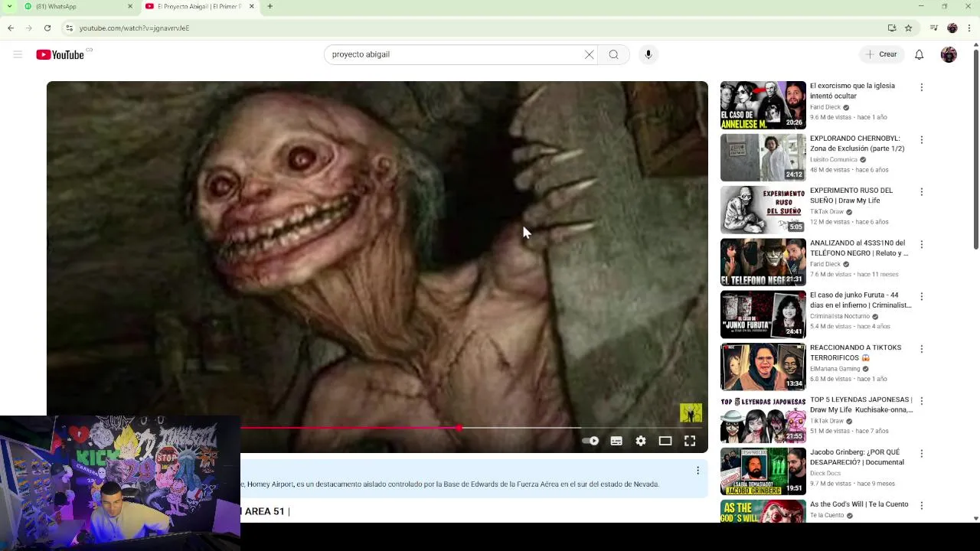Open REACCIONANDO A TIKTOKS TERRORIFICOS video
This screenshot has width=980, height=551.
coord(855,353)
